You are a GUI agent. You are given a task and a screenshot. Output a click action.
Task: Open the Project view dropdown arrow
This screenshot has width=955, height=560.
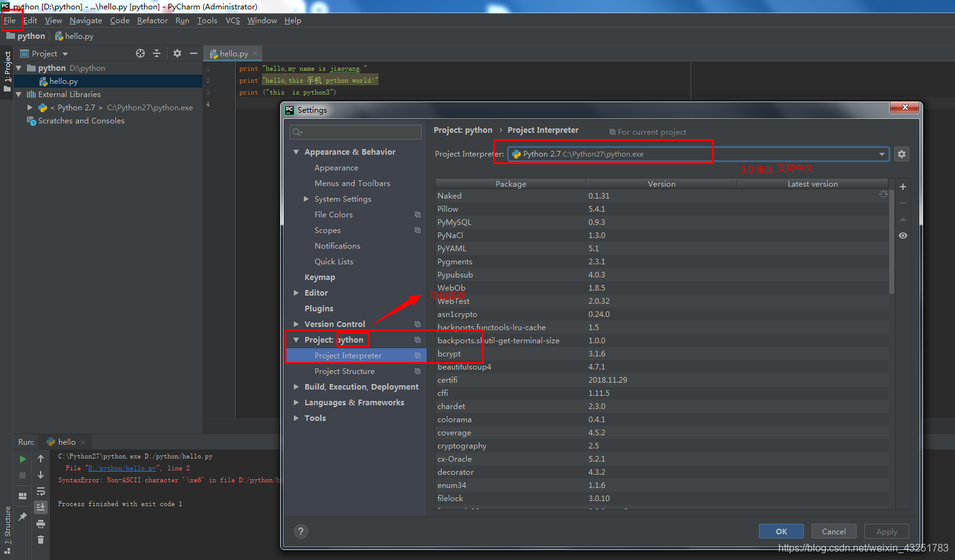point(65,54)
